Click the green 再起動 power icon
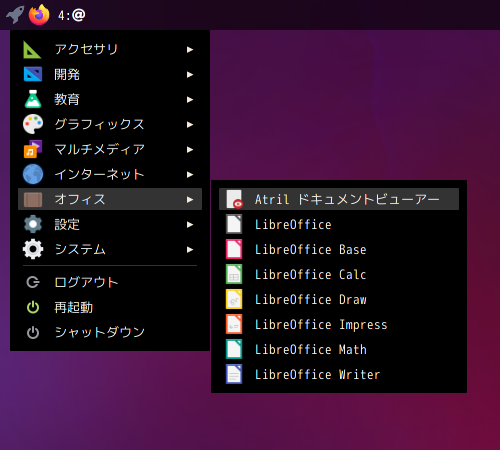This screenshot has width=500, height=450. point(33,307)
